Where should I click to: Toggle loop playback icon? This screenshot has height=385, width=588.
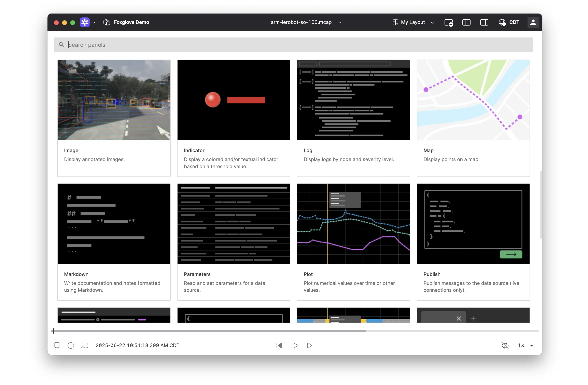point(505,345)
